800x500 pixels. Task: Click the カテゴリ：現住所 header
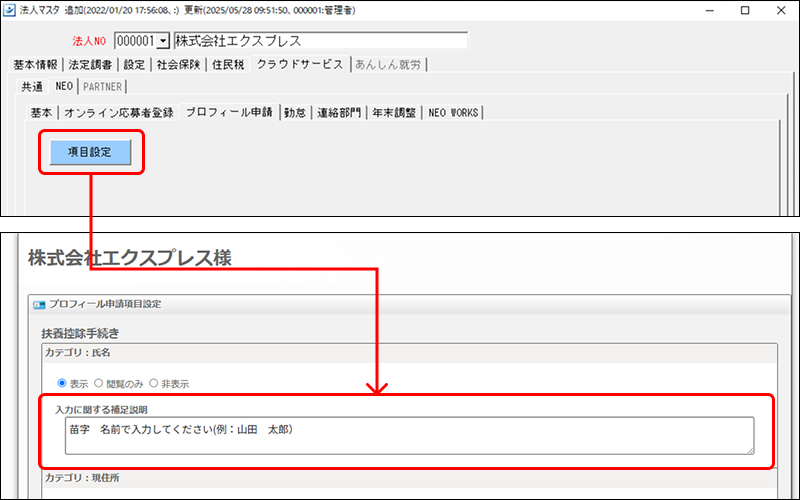click(410, 478)
